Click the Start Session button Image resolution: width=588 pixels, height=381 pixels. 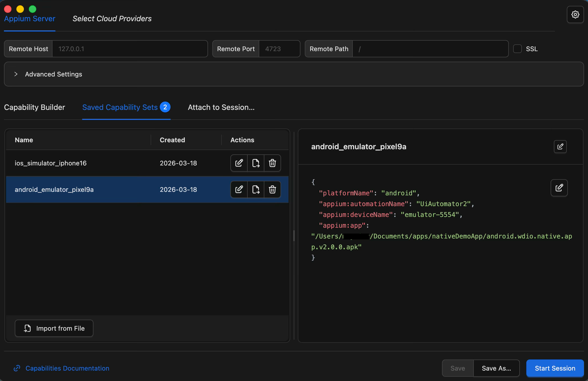555,368
